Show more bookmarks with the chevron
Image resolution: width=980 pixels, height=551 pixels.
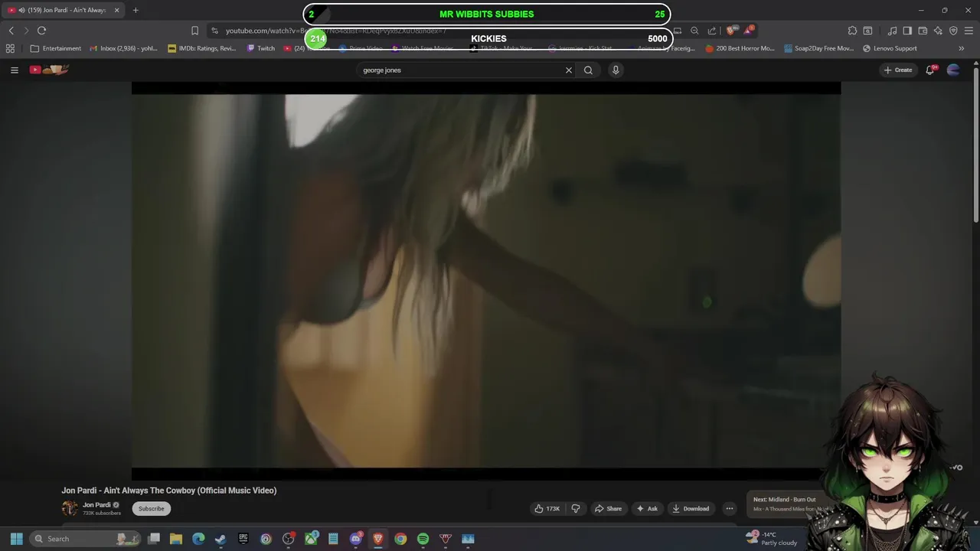pos(962,48)
